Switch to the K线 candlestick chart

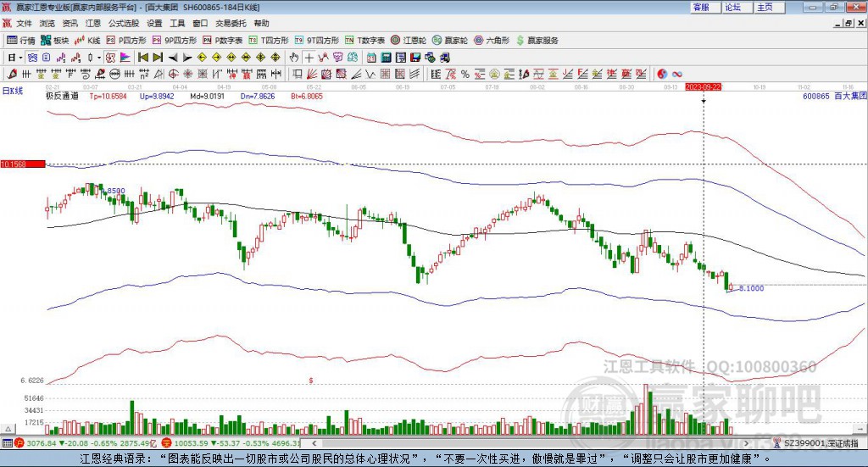click(x=87, y=41)
